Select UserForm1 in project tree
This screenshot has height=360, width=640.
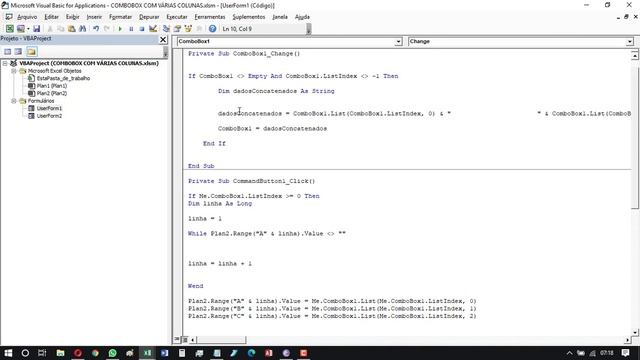(x=49, y=108)
